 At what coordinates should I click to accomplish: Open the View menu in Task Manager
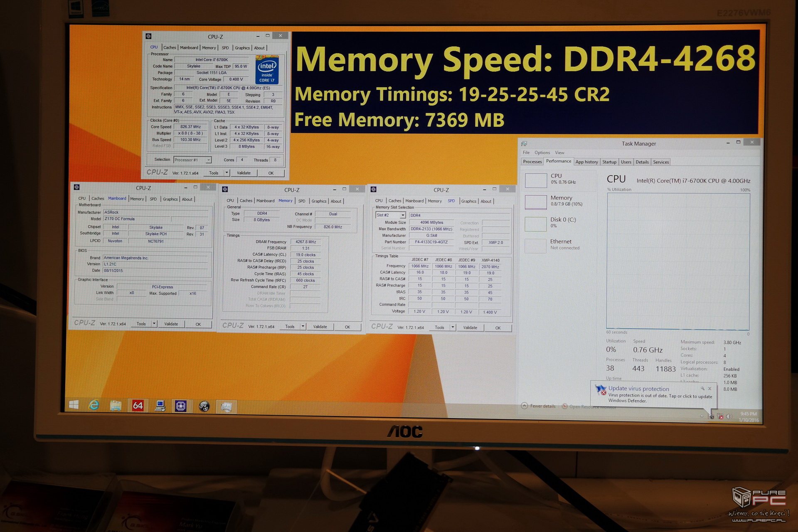(559, 153)
